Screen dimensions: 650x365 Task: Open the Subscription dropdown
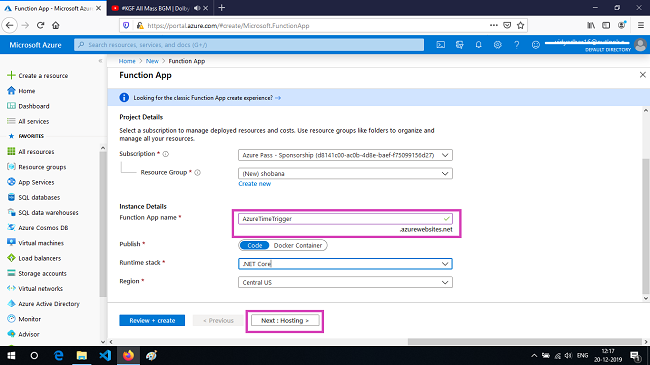click(345, 155)
